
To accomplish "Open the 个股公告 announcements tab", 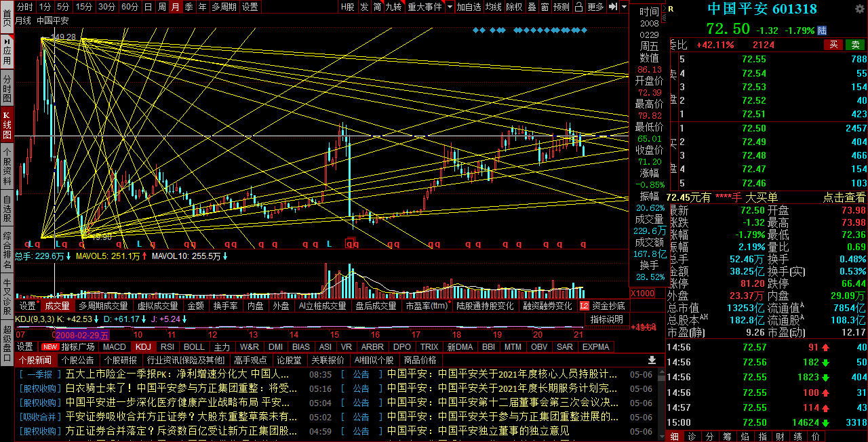I will point(78,360).
